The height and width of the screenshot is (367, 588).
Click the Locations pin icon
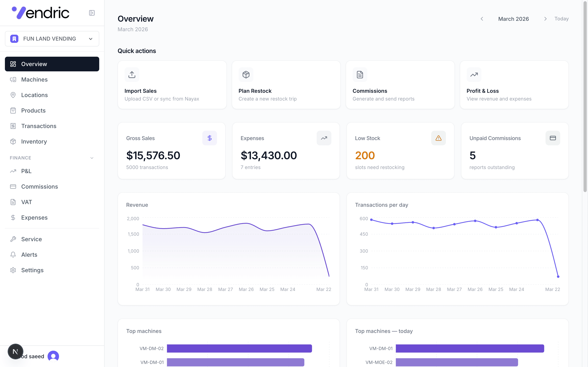[x=13, y=95]
